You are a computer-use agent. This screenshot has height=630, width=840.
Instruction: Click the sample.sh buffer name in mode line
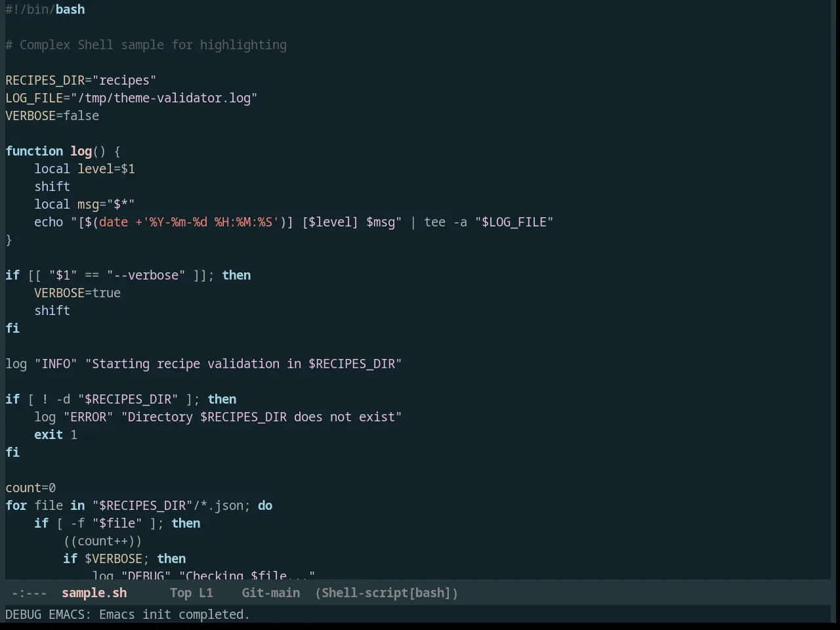pos(94,593)
